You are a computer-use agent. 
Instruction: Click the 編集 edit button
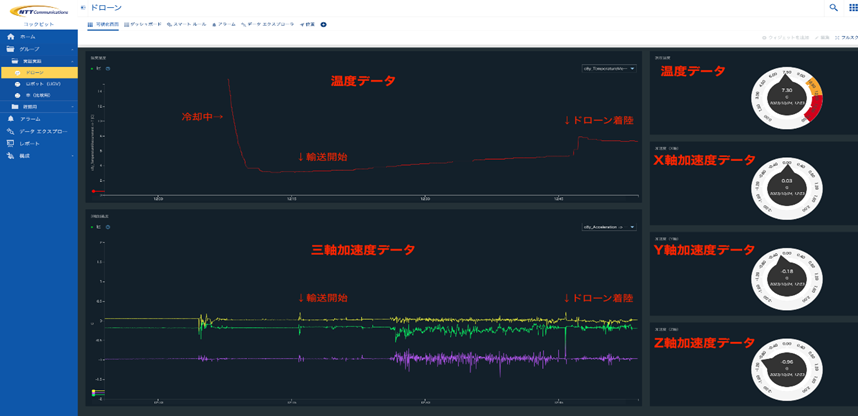822,38
